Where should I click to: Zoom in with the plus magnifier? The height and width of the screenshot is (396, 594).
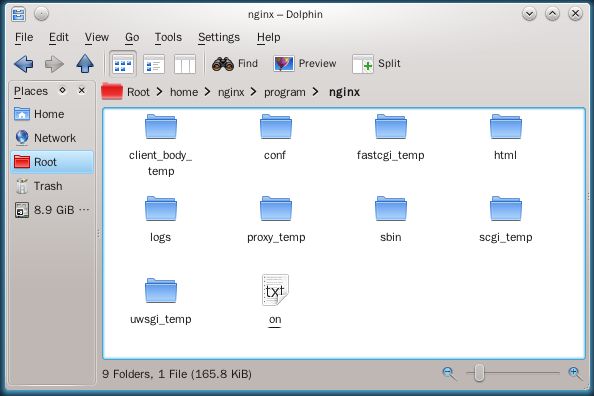(x=575, y=374)
